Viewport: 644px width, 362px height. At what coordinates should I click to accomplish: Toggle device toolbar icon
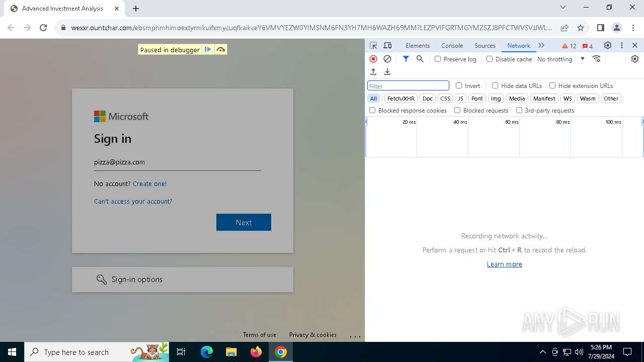pyautogui.click(x=387, y=45)
